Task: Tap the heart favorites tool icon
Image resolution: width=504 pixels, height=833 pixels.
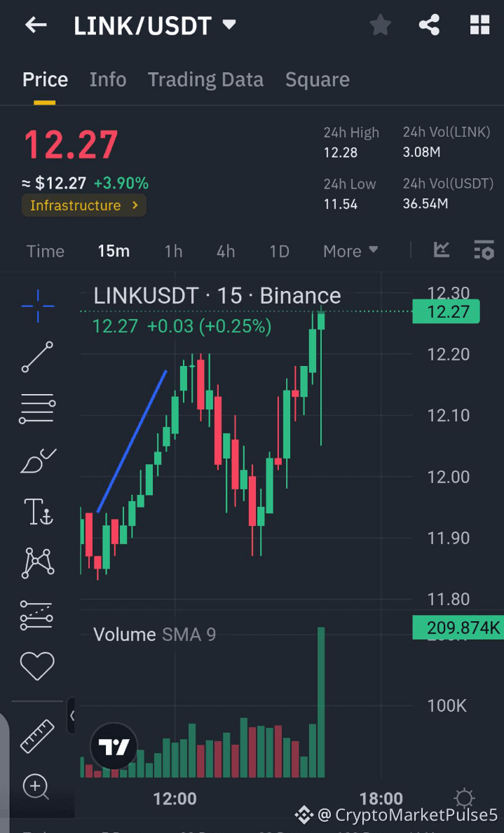Action: [37, 665]
